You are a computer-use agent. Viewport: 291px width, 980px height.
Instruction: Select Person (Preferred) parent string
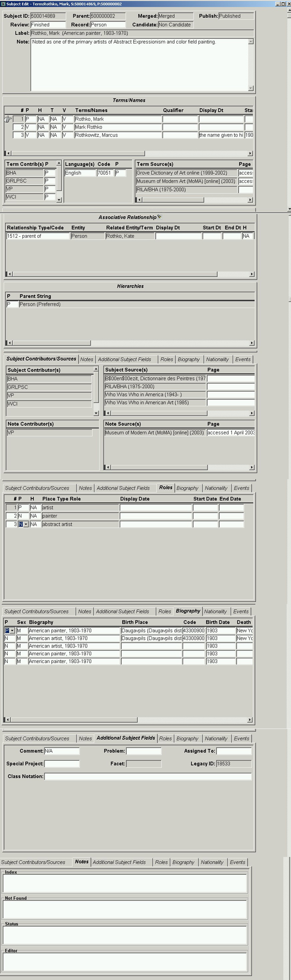(x=136, y=304)
